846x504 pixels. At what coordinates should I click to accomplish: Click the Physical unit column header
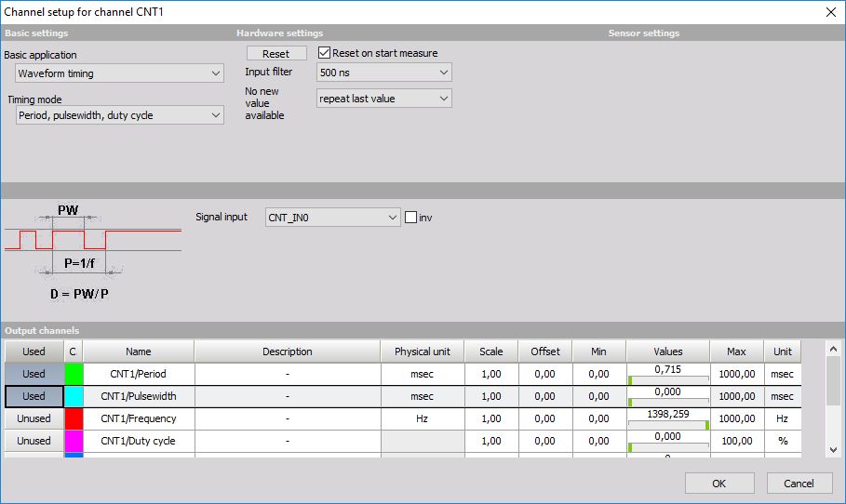click(423, 351)
